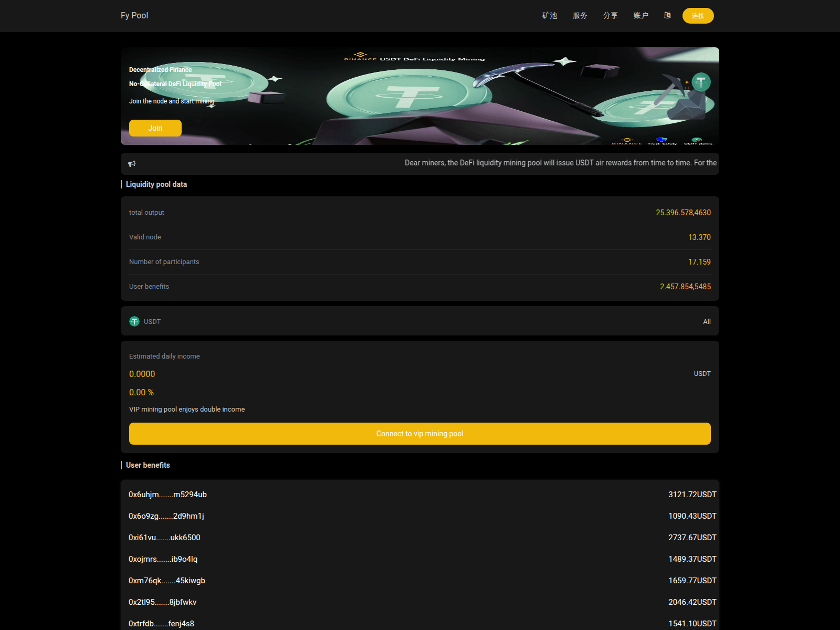The image size is (840, 630).
Task: Click the USDT token label
Action: 152,321
